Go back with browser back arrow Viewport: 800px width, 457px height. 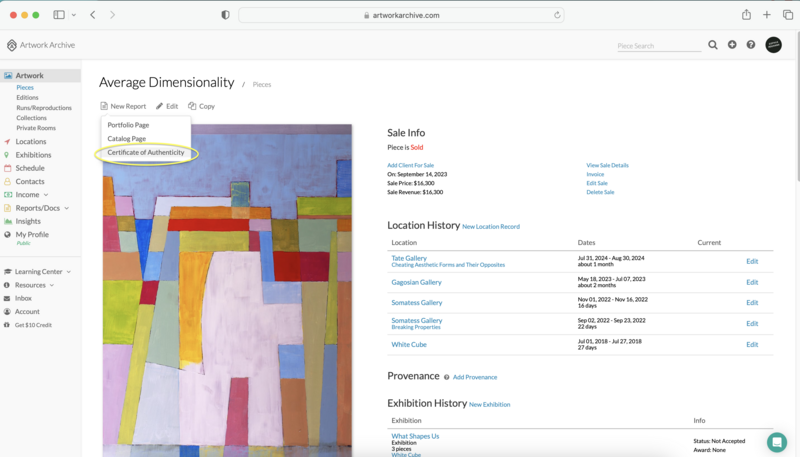click(x=93, y=15)
